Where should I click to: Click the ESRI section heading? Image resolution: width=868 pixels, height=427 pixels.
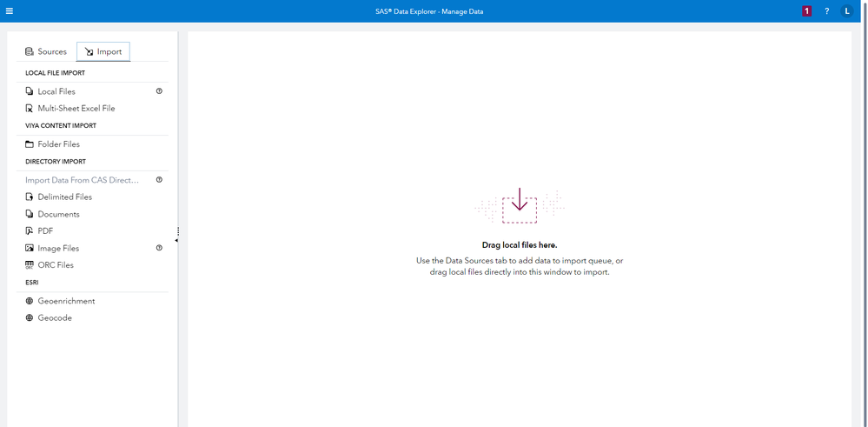(31, 283)
